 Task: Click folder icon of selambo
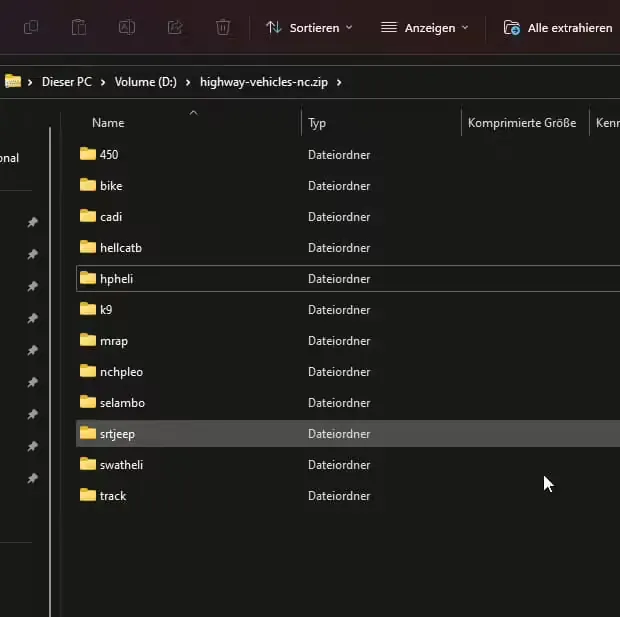click(88, 401)
